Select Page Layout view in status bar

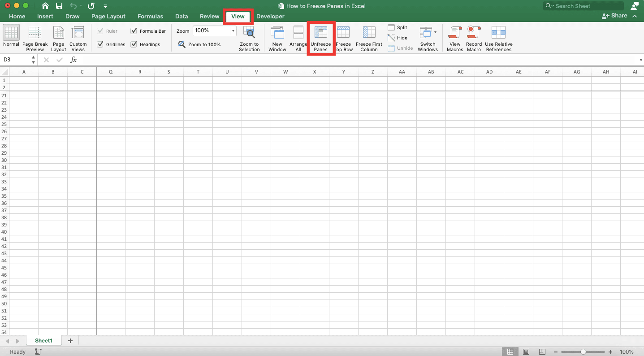pyautogui.click(x=527, y=352)
